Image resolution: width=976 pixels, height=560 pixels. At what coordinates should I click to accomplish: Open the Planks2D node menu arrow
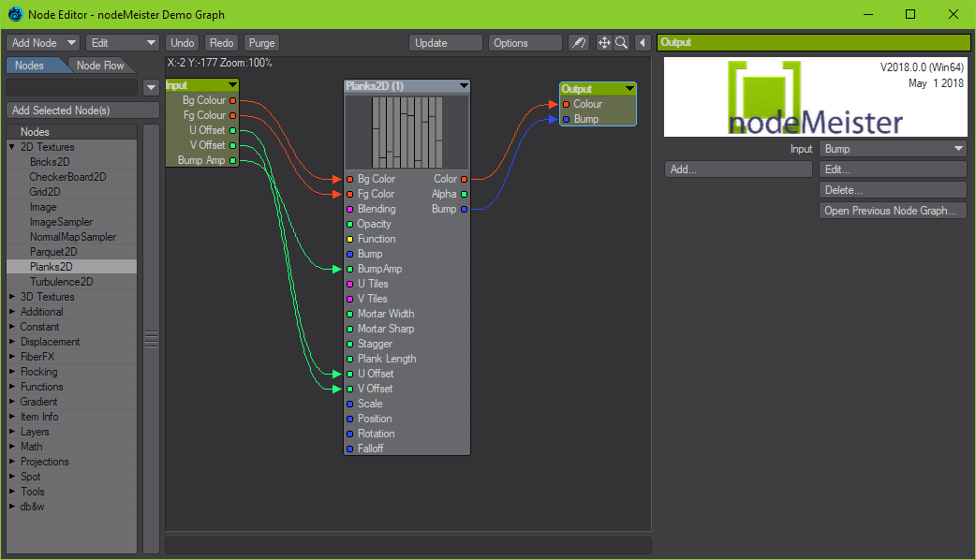[x=463, y=86]
